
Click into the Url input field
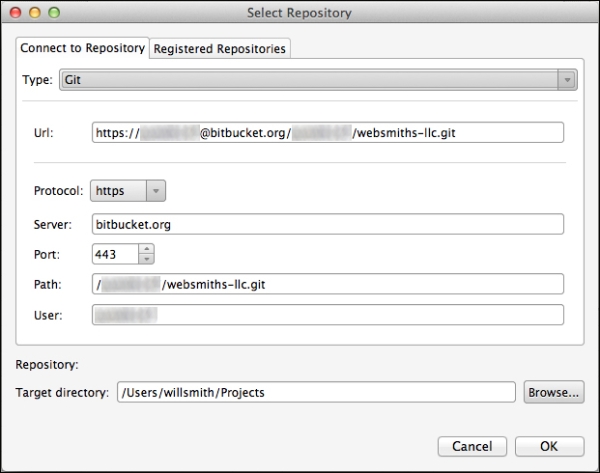click(328, 132)
